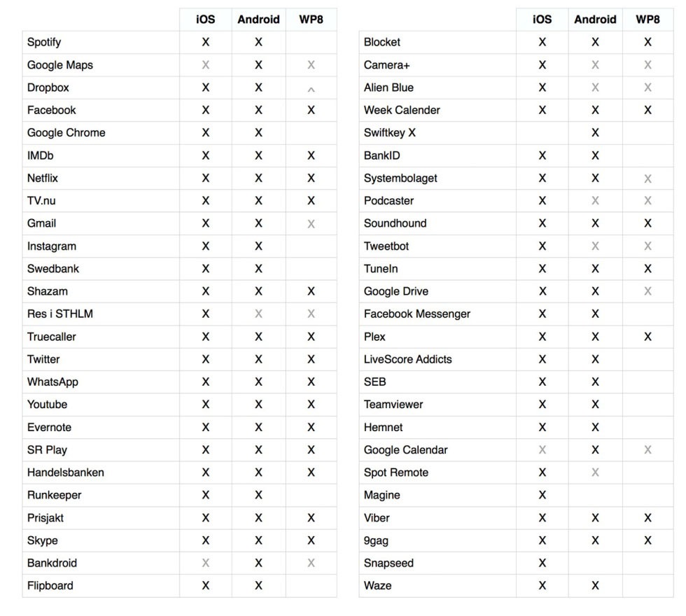
Task: Click the Res i STHLM greyed Android X
Action: coord(258,314)
